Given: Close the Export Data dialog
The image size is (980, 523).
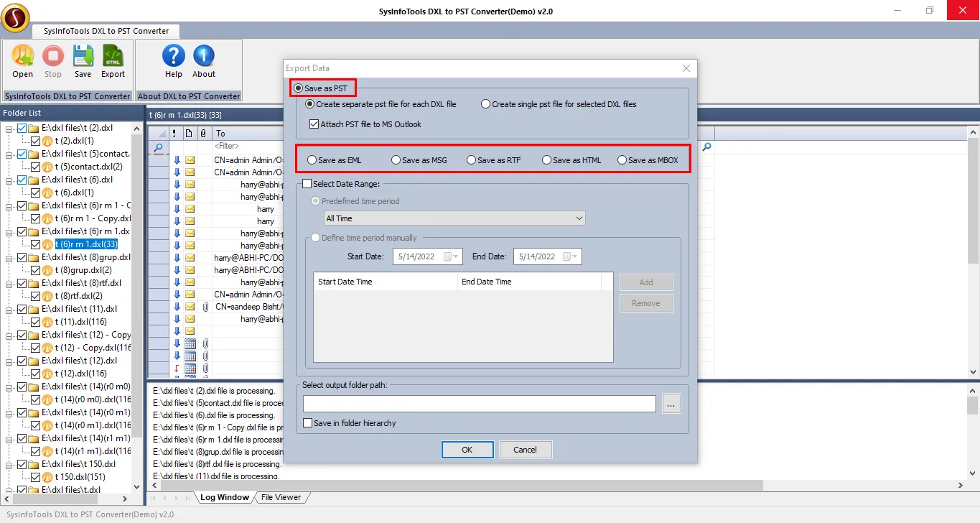Looking at the screenshot, I should pos(686,68).
